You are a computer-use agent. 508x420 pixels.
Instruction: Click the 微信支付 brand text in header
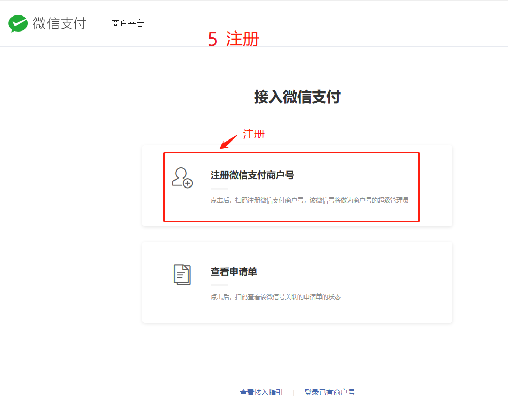point(59,24)
